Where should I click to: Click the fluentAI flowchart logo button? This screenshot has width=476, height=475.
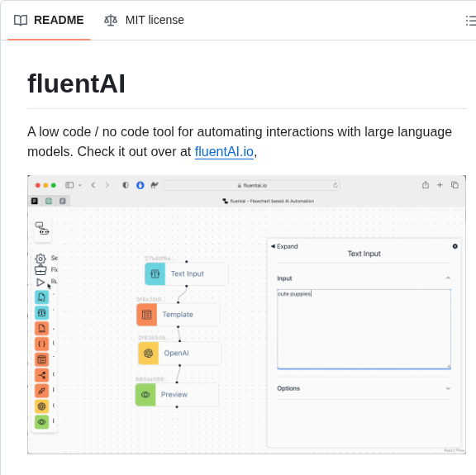42,229
